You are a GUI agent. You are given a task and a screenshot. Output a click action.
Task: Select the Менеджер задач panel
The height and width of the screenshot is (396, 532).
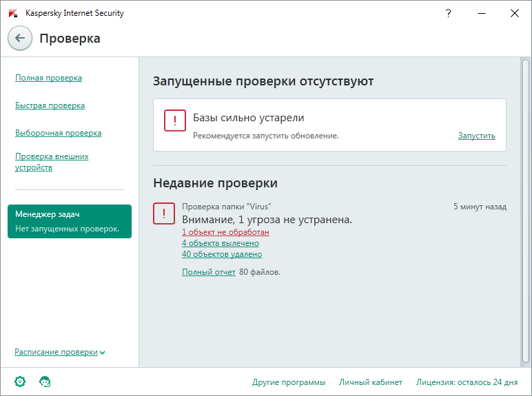70,221
